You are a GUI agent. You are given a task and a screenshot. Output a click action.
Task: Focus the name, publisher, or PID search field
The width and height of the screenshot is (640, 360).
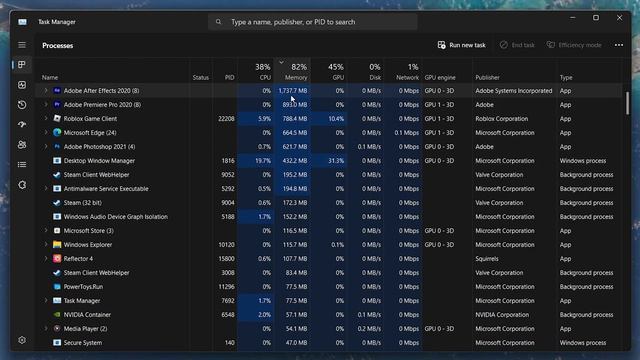(313, 22)
